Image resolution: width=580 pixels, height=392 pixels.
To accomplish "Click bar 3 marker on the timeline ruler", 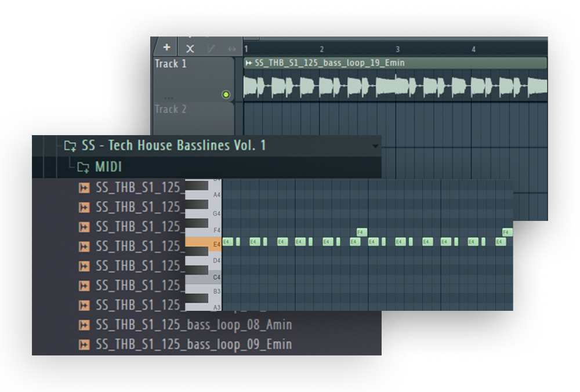I will point(398,49).
